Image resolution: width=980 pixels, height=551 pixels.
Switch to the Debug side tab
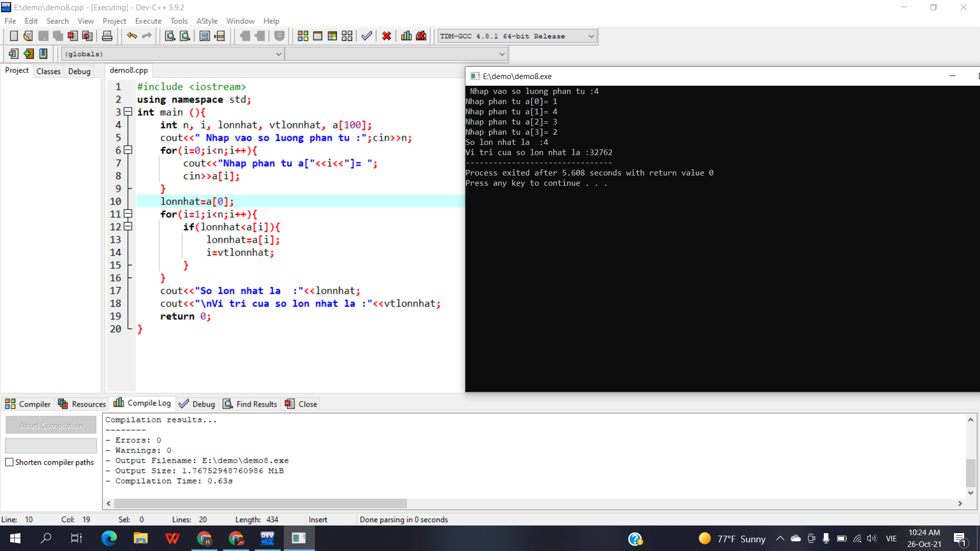click(x=79, y=71)
